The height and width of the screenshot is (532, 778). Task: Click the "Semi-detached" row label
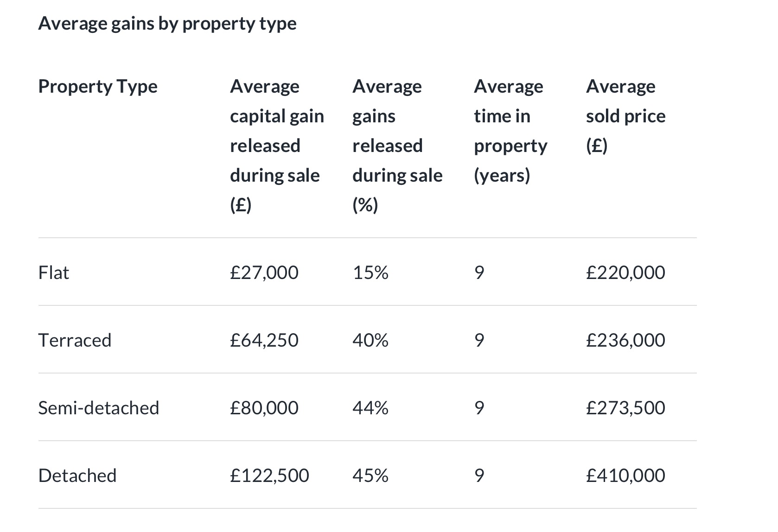click(98, 408)
